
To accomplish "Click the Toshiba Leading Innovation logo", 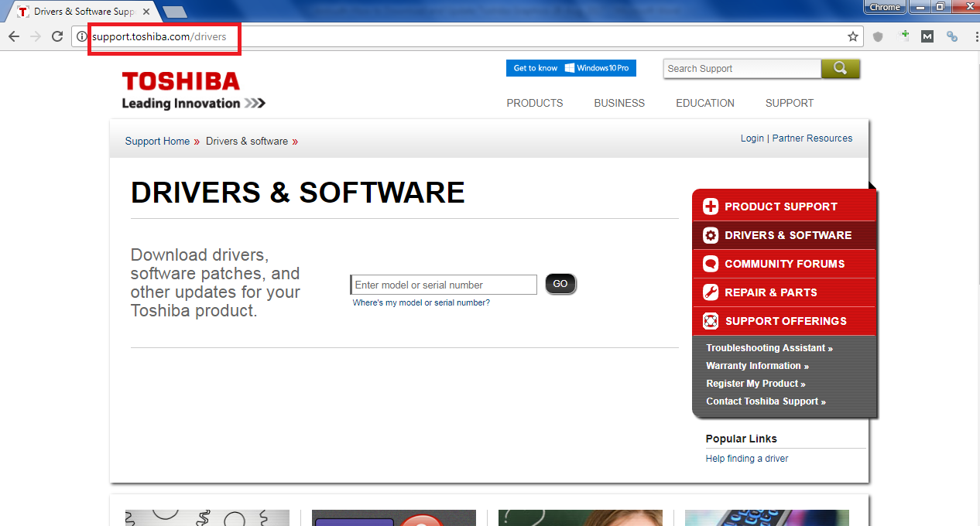I will point(194,91).
